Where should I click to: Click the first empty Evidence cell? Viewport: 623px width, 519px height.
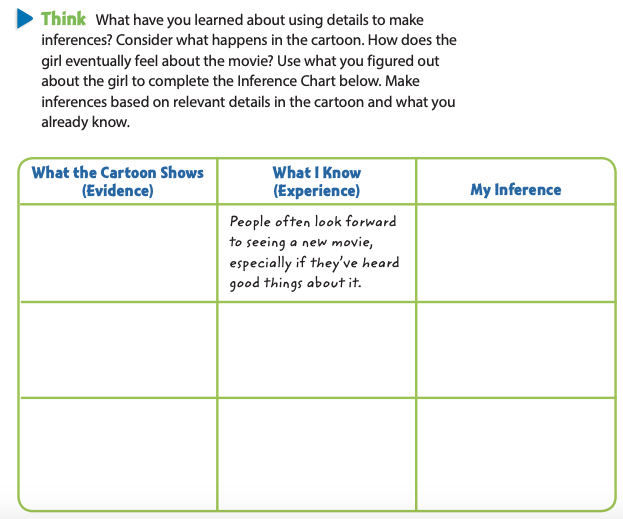[117, 253]
